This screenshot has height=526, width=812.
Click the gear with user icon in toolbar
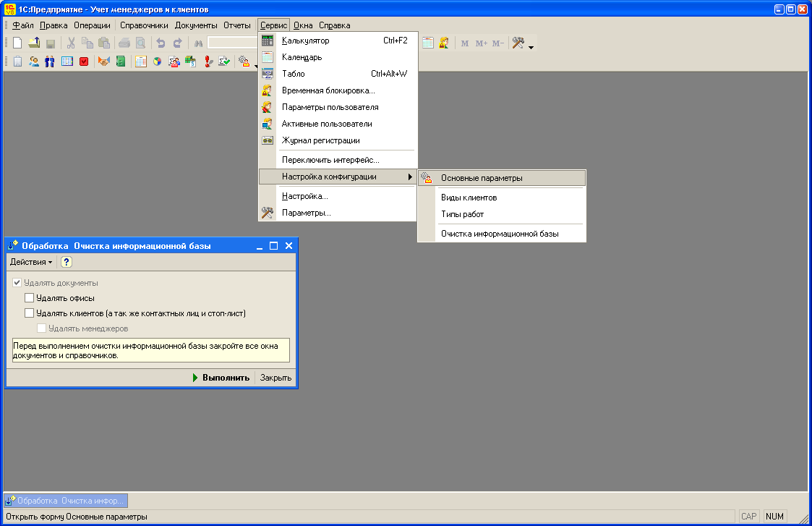[244, 61]
